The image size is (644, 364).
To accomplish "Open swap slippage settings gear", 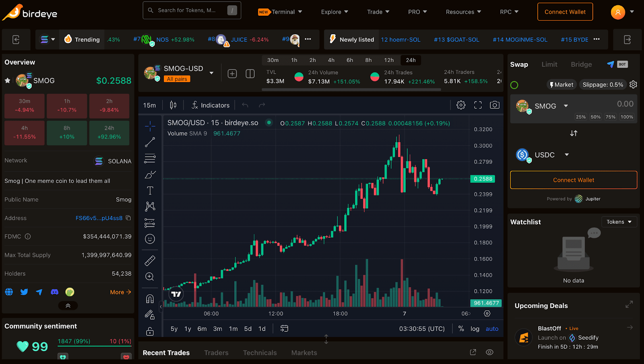I will pyautogui.click(x=633, y=85).
